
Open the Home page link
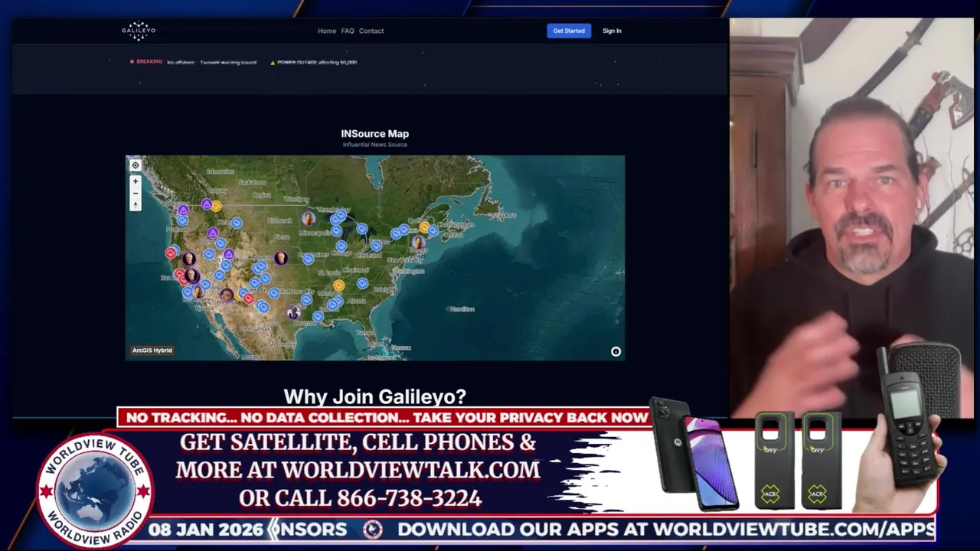(327, 31)
